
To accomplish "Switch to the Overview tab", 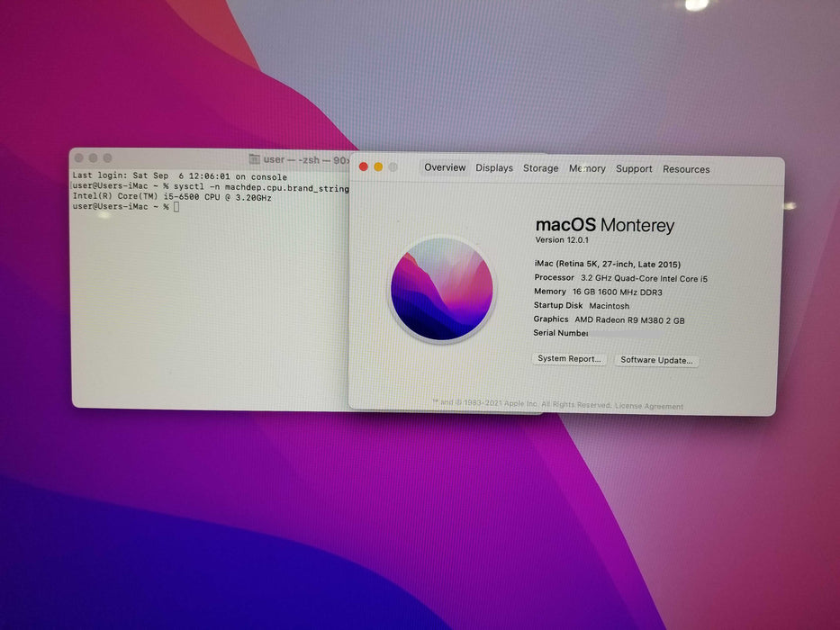I will pyautogui.click(x=445, y=167).
